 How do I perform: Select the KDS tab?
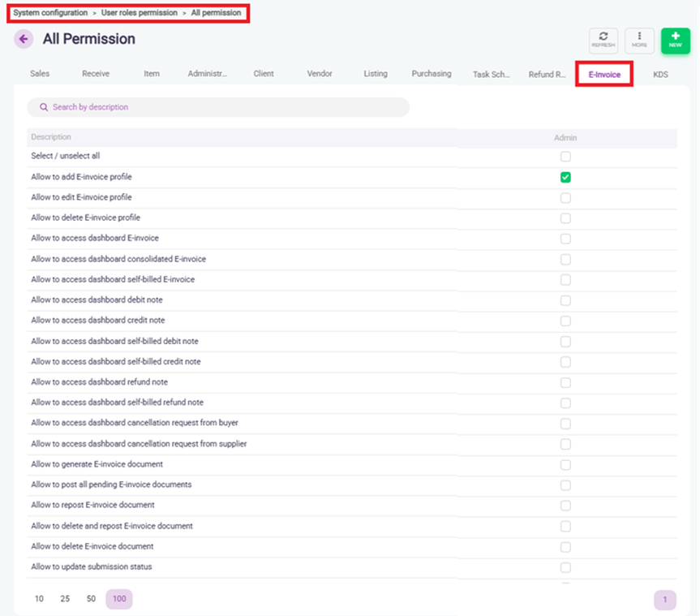click(x=660, y=75)
